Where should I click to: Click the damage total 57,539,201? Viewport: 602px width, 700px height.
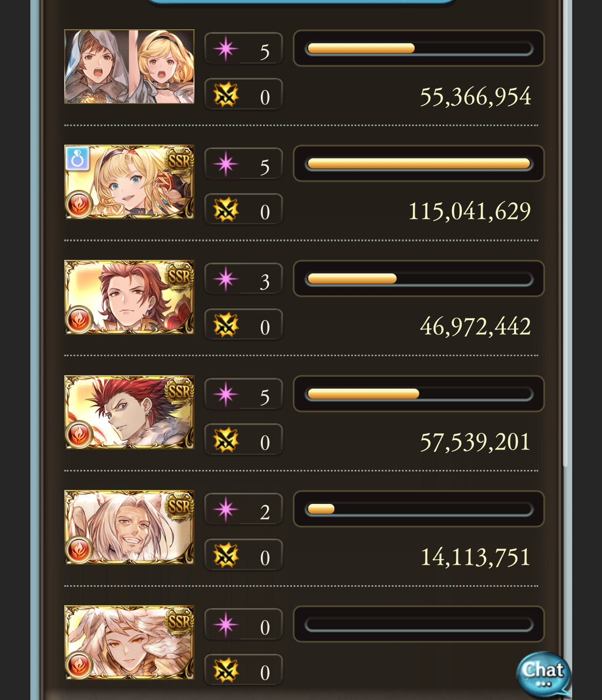point(475,442)
